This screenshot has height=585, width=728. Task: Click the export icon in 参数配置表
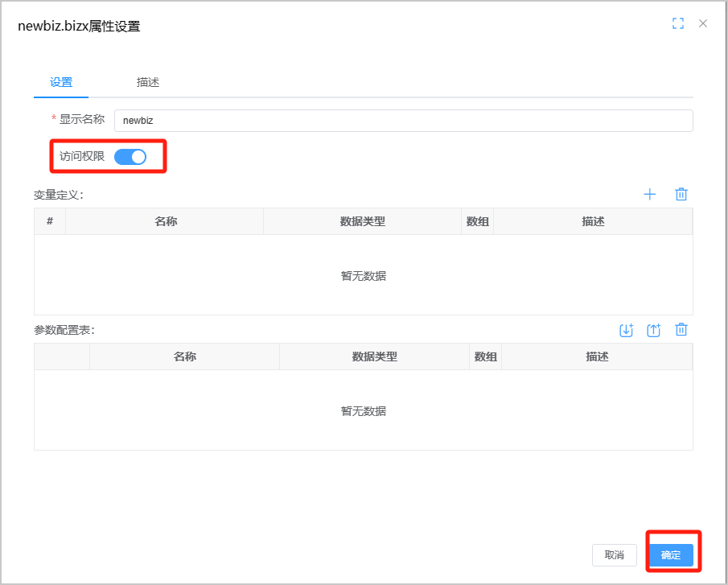tap(654, 330)
